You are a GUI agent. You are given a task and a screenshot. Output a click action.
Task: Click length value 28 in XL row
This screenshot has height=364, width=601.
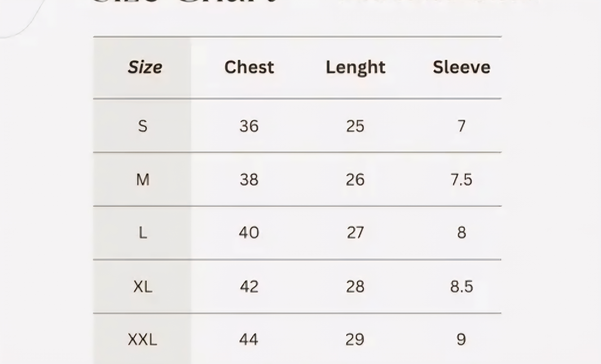(x=355, y=286)
